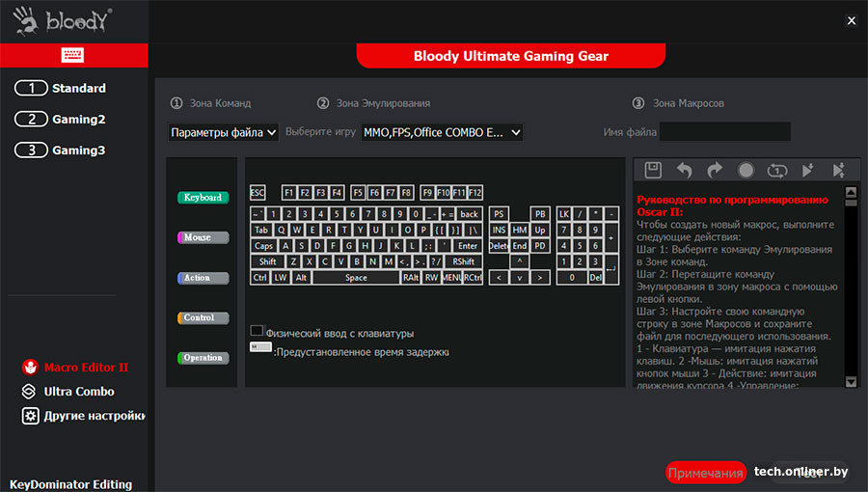Click the back key on virtual keyboard

470,214
